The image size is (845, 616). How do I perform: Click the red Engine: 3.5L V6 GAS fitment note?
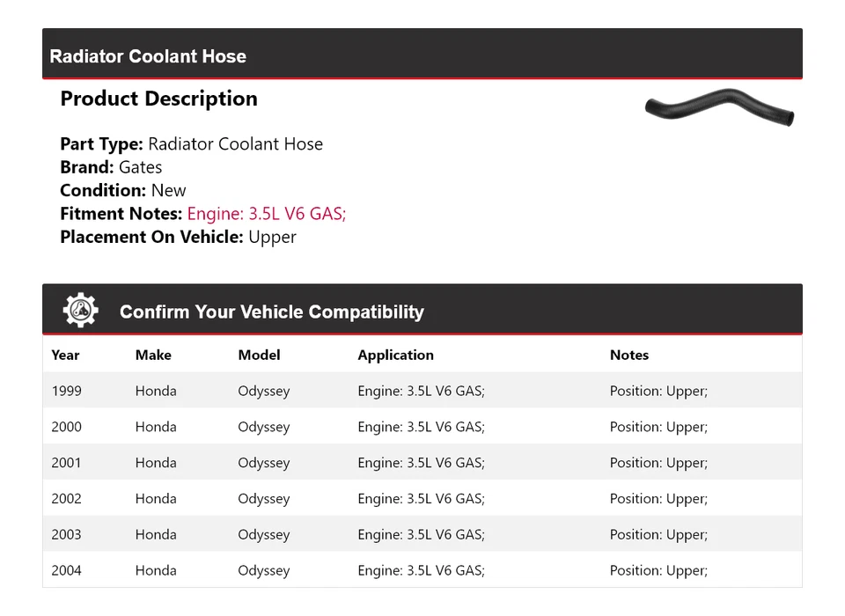pos(267,214)
